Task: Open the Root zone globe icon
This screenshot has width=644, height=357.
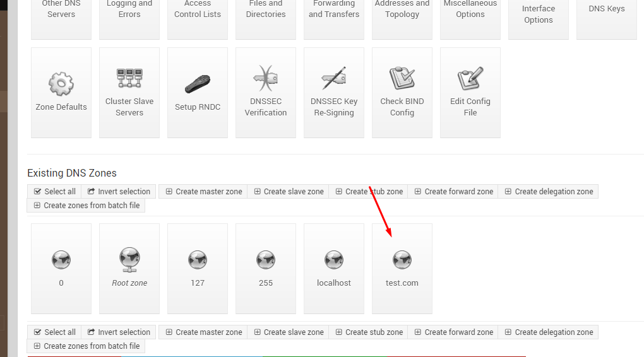Action: pos(129,260)
